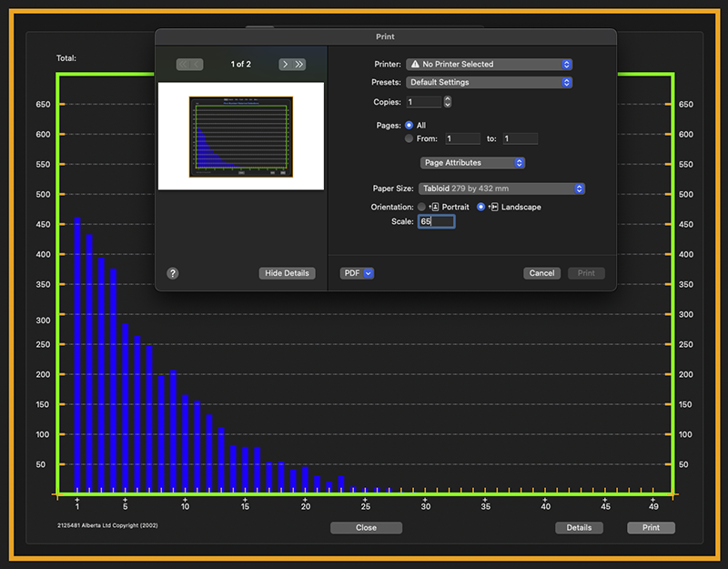Click x-axis label 30

426,507
